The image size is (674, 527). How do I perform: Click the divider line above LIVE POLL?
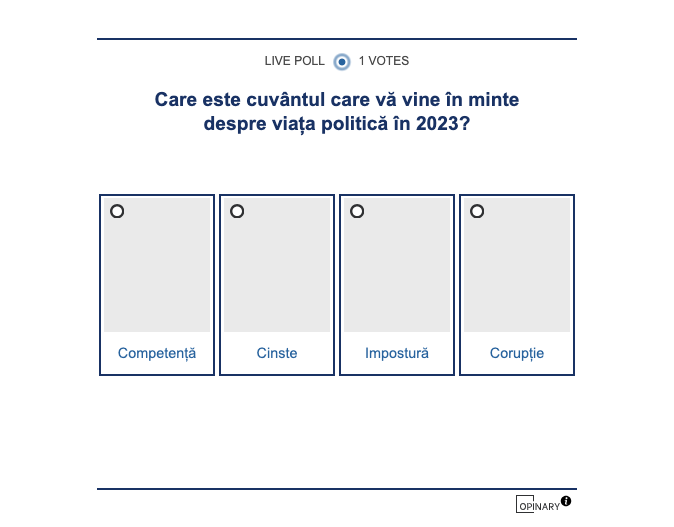[x=337, y=39]
